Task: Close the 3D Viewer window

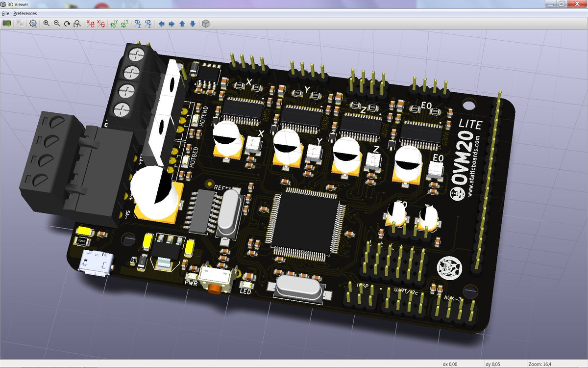Action: (x=577, y=3)
